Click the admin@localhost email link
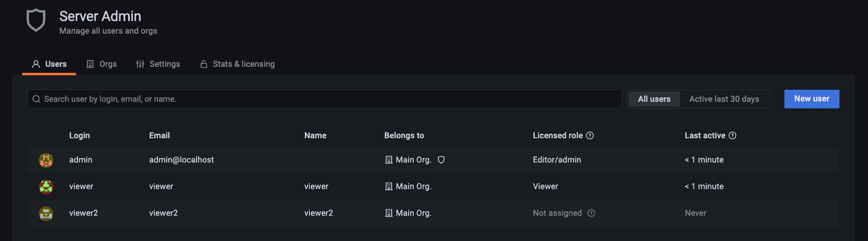Viewport: 868px width, 241px height. 181,160
